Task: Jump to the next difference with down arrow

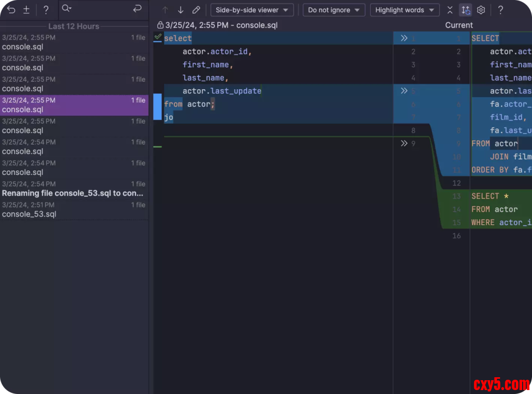Action: pos(181,10)
